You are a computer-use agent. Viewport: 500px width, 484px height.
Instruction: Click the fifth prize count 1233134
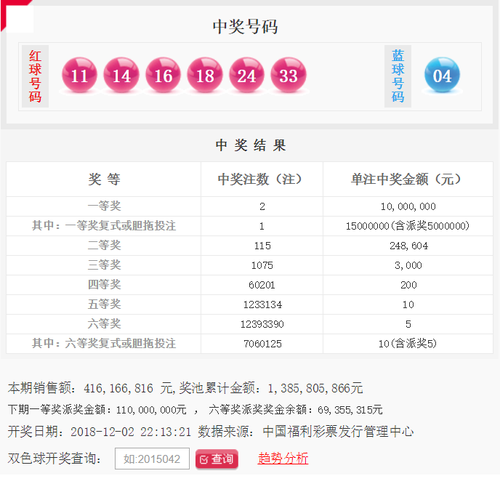(262, 305)
